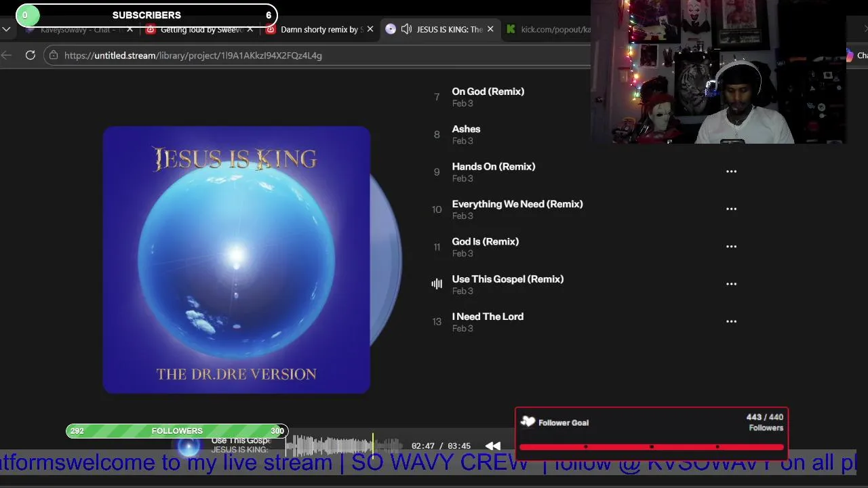Screen dimensions: 868x488
Task: Rewind the current track in the player
Action: click(x=493, y=445)
